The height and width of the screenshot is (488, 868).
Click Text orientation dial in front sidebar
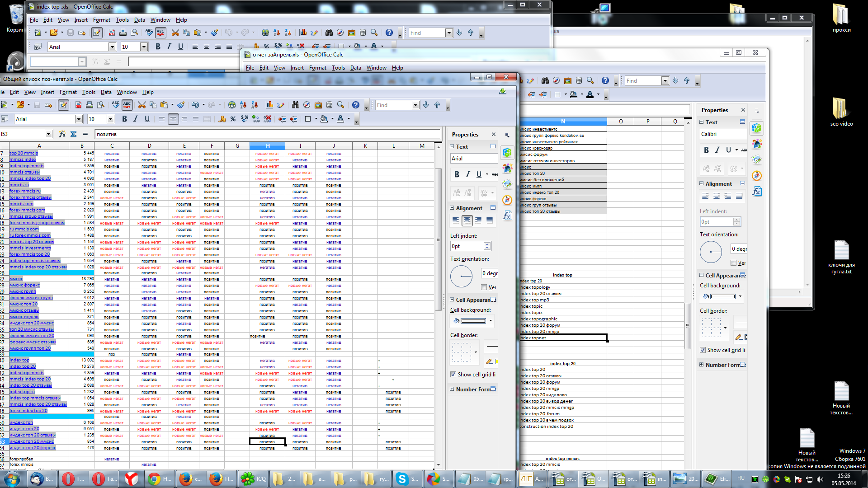pyautogui.click(x=461, y=276)
